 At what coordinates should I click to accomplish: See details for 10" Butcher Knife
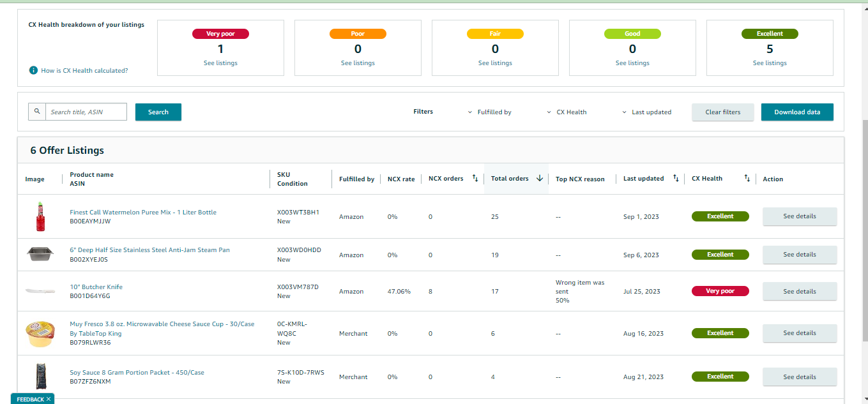[x=800, y=292]
